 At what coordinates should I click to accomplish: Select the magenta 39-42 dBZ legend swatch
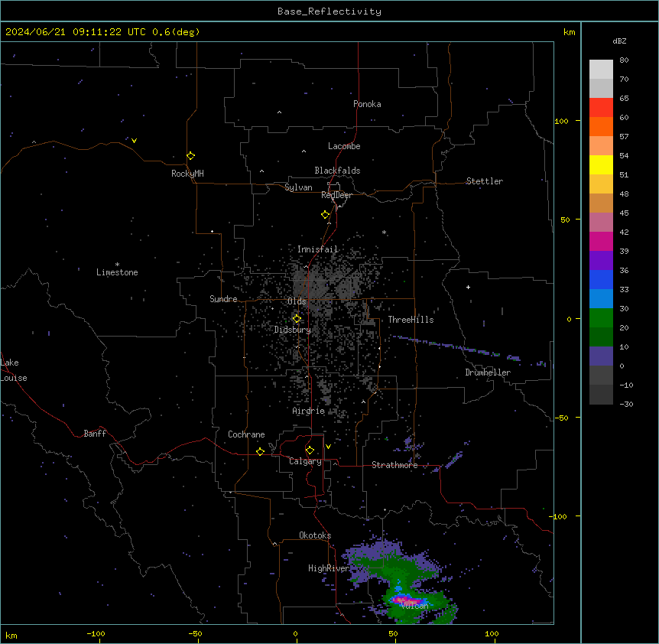(601, 241)
